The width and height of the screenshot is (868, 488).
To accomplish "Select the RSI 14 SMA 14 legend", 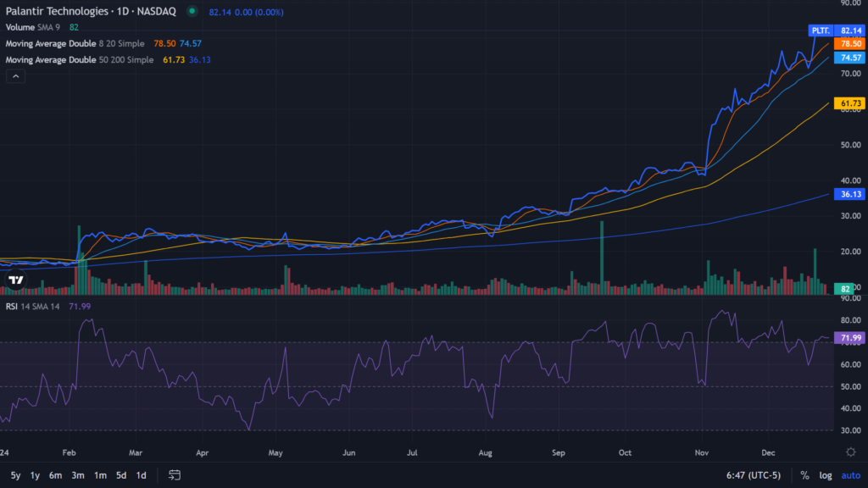I will 32,306.
